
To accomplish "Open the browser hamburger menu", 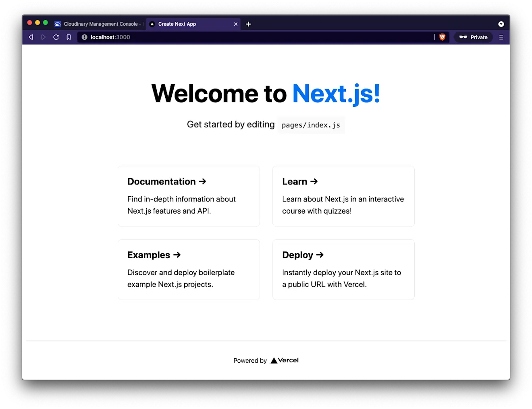I will [x=501, y=37].
